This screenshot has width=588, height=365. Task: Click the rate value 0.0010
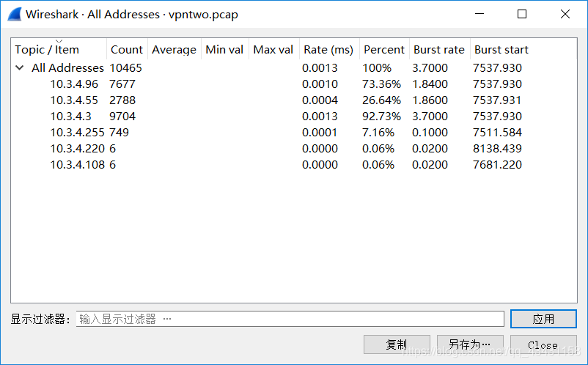pos(320,84)
